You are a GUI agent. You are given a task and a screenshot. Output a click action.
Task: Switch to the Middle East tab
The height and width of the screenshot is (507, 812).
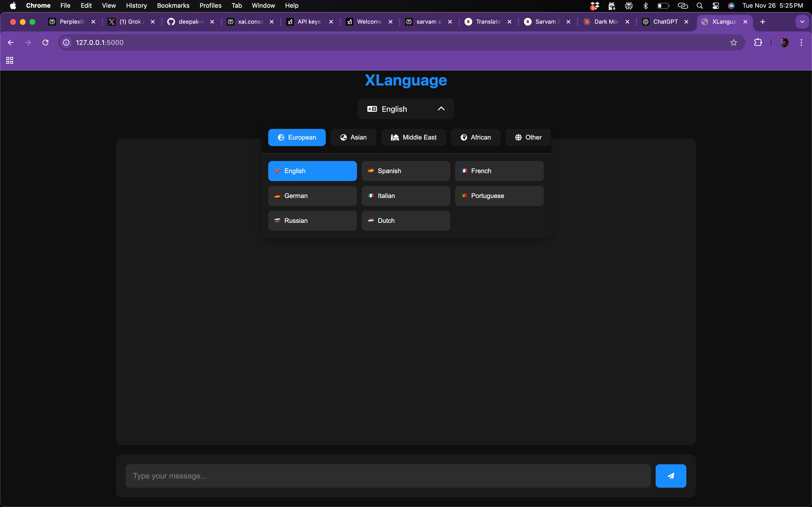click(x=413, y=137)
